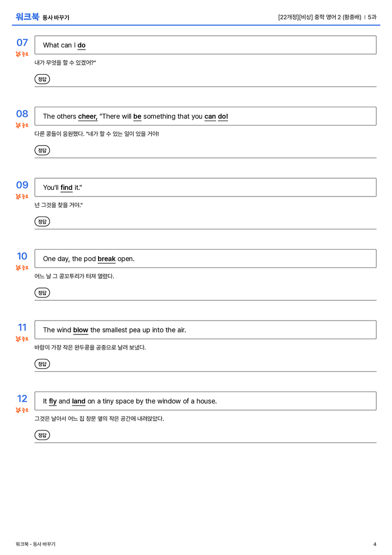Click the underlined verb 'blow' in question 11
392x555 pixels.
coord(81,330)
